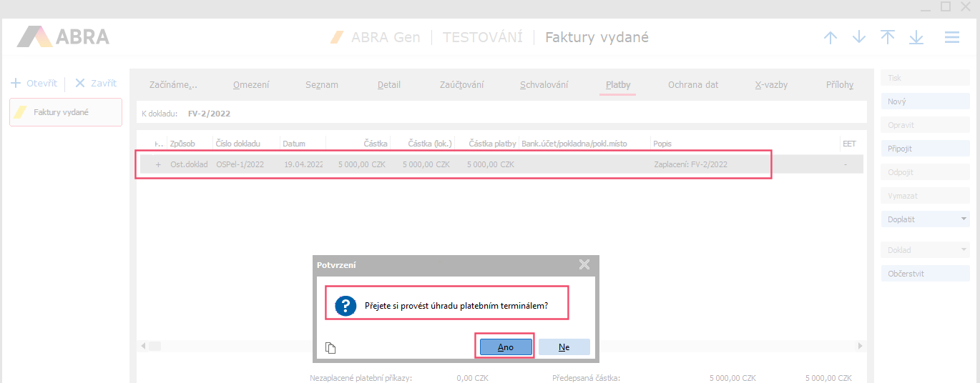Image resolution: width=980 pixels, height=383 pixels.
Task: Click the copy icon in dialog
Action: (x=330, y=348)
